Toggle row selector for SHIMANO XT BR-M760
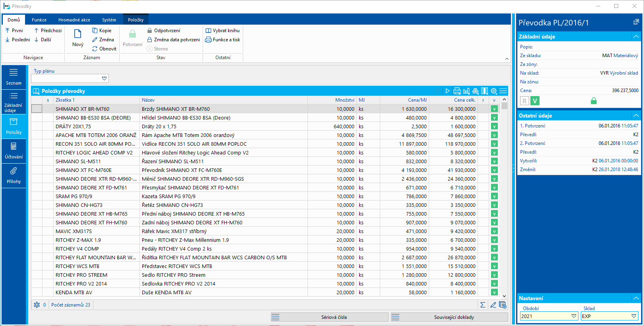The image size is (644, 326). (37, 109)
